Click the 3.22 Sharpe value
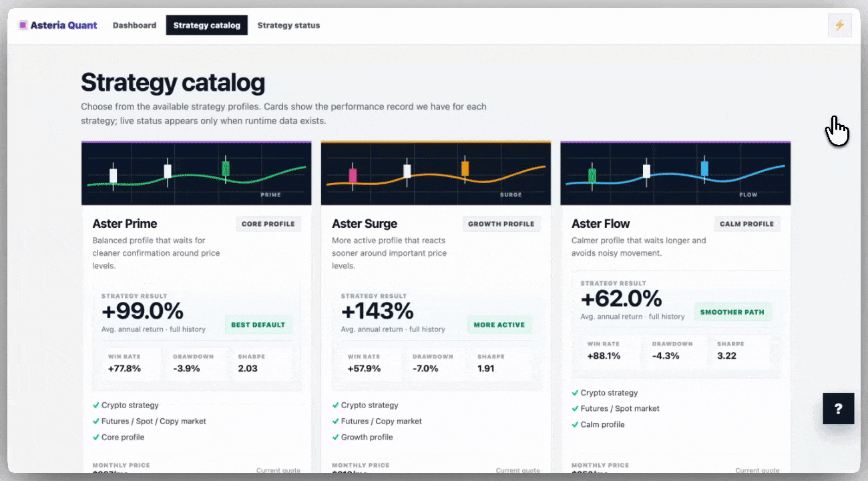868x481 pixels. pyautogui.click(x=726, y=355)
